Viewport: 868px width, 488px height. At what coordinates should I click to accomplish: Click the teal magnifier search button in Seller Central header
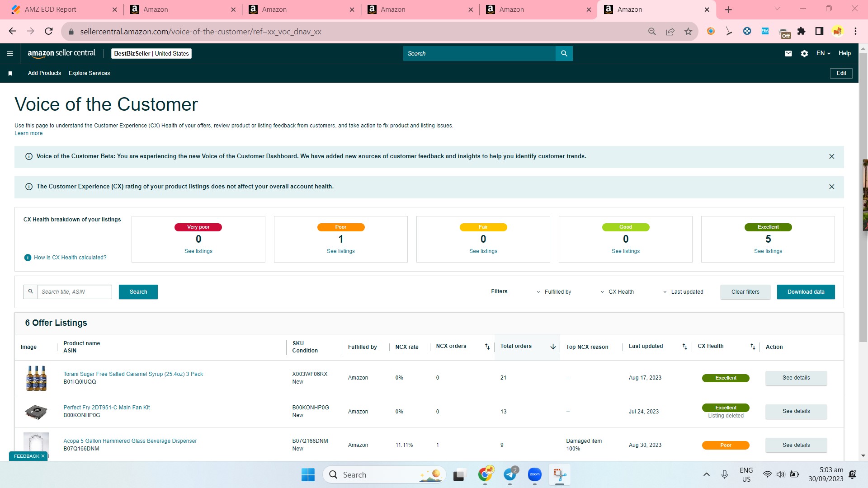564,53
